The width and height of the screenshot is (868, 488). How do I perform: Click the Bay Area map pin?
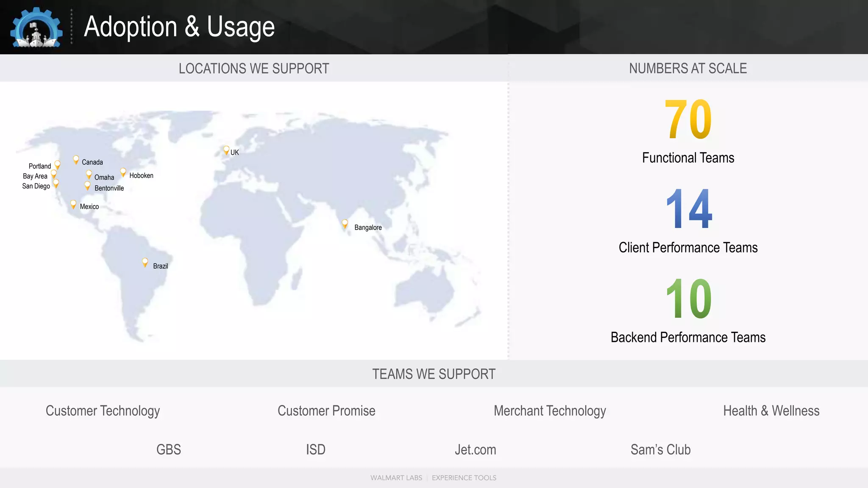tap(54, 174)
